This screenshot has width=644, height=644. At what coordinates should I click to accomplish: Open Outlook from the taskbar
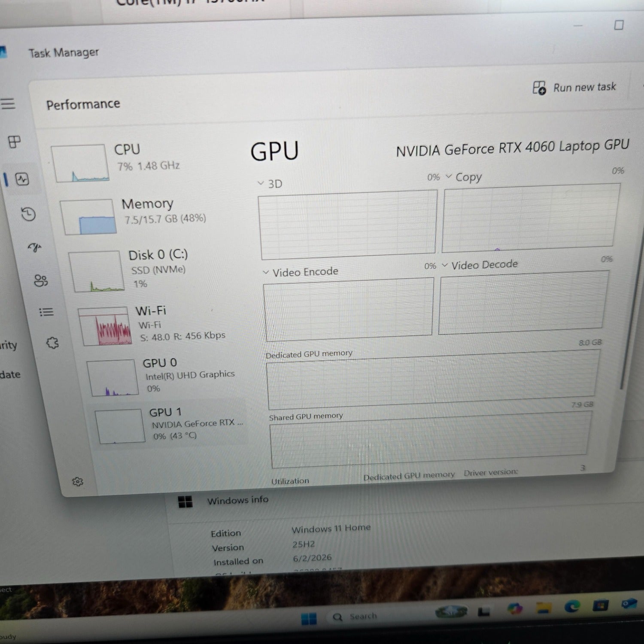pos(629,604)
